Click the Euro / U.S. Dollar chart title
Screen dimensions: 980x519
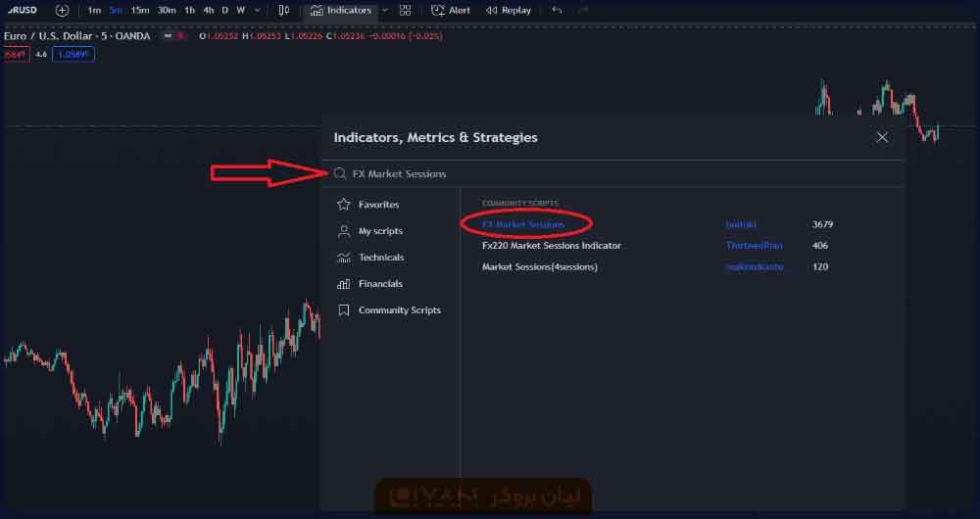(x=76, y=36)
